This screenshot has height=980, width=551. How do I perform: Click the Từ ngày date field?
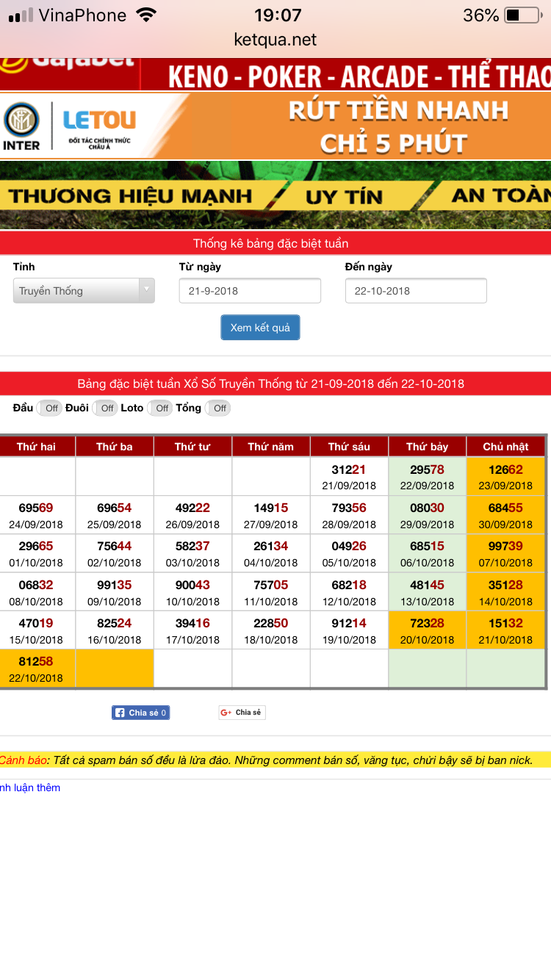[250, 291]
